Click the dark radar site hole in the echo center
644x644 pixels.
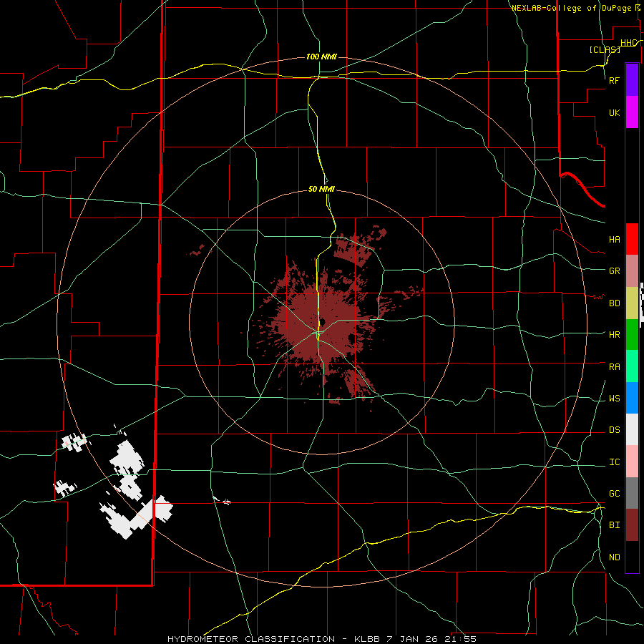point(323,321)
